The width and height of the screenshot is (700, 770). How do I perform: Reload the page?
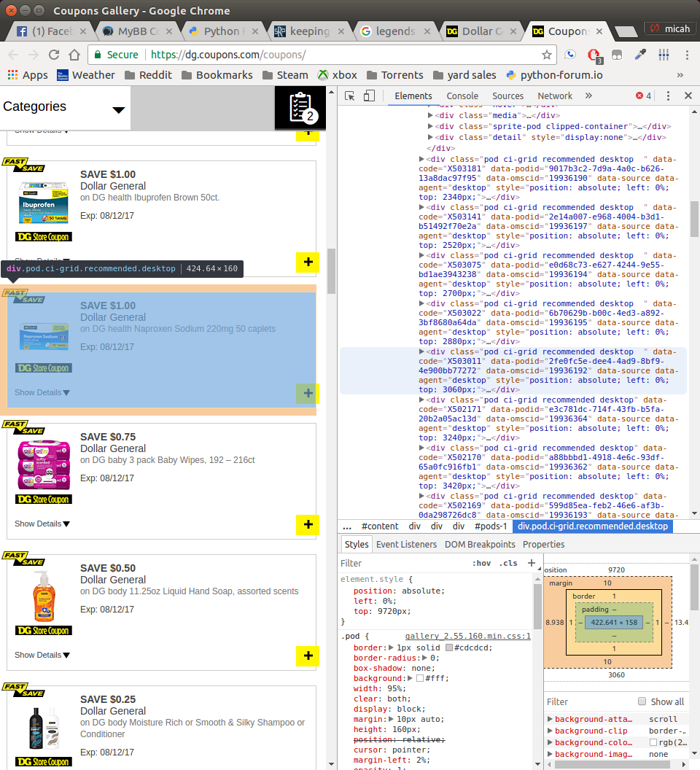[54, 55]
